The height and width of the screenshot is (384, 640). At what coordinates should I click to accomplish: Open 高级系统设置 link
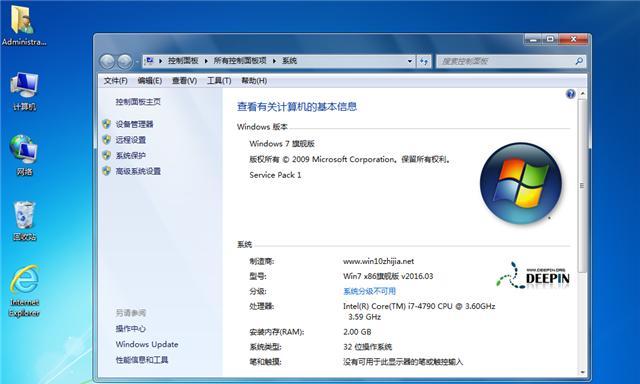[x=138, y=171]
